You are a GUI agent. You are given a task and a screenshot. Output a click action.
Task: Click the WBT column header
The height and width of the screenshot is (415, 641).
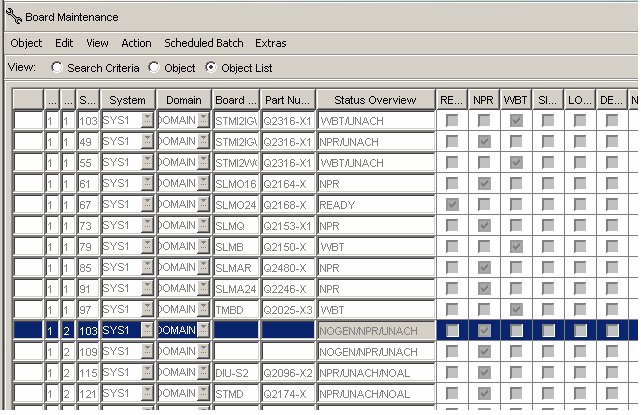pos(515,100)
